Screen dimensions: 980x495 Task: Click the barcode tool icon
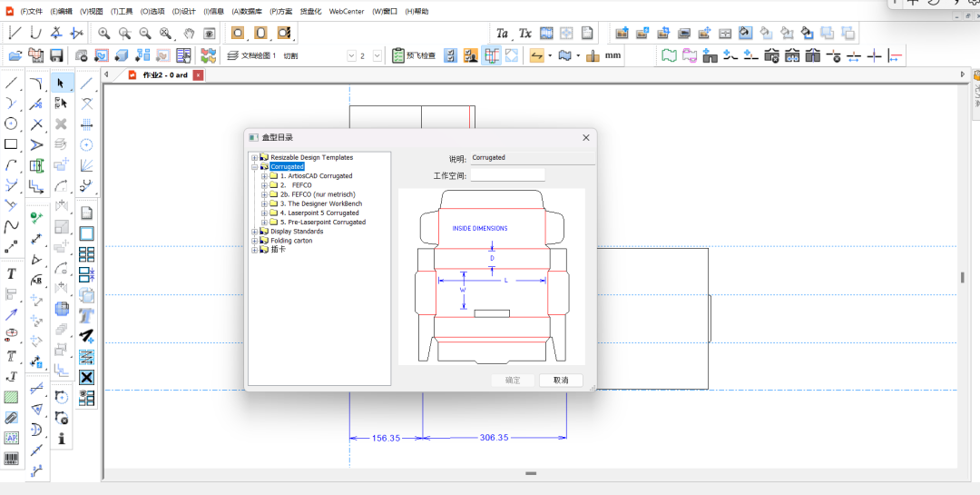pos(11,459)
